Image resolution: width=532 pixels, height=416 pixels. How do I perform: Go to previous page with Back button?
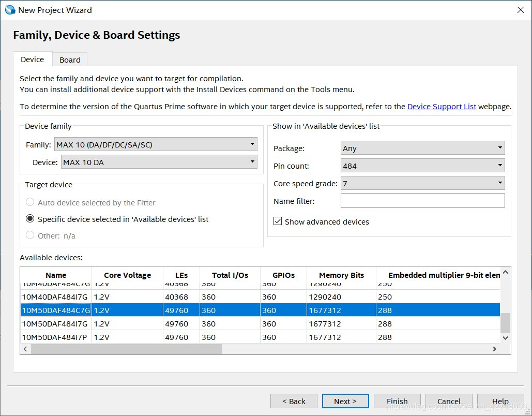click(294, 401)
